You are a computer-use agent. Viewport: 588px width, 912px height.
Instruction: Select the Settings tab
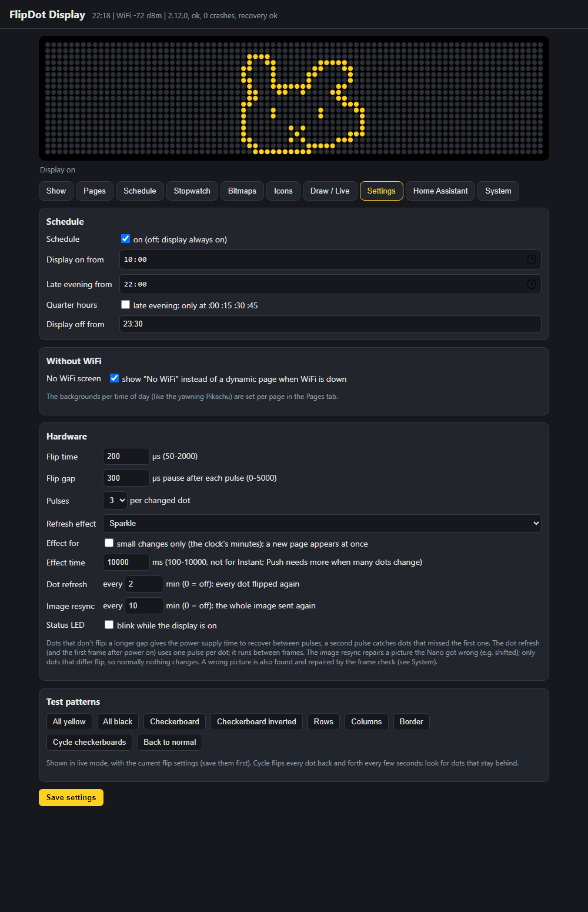[382, 191]
